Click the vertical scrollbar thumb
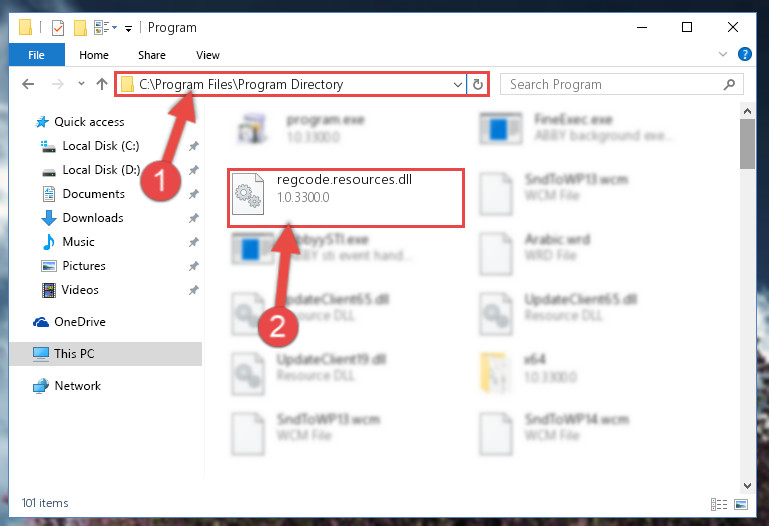Image resolution: width=769 pixels, height=526 pixels. 747,144
